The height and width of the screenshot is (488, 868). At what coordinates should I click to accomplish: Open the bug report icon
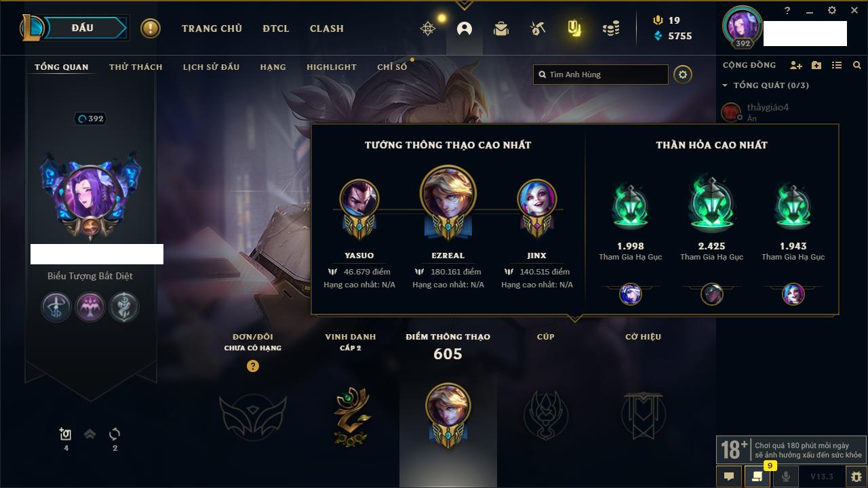(x=856, y=476)
